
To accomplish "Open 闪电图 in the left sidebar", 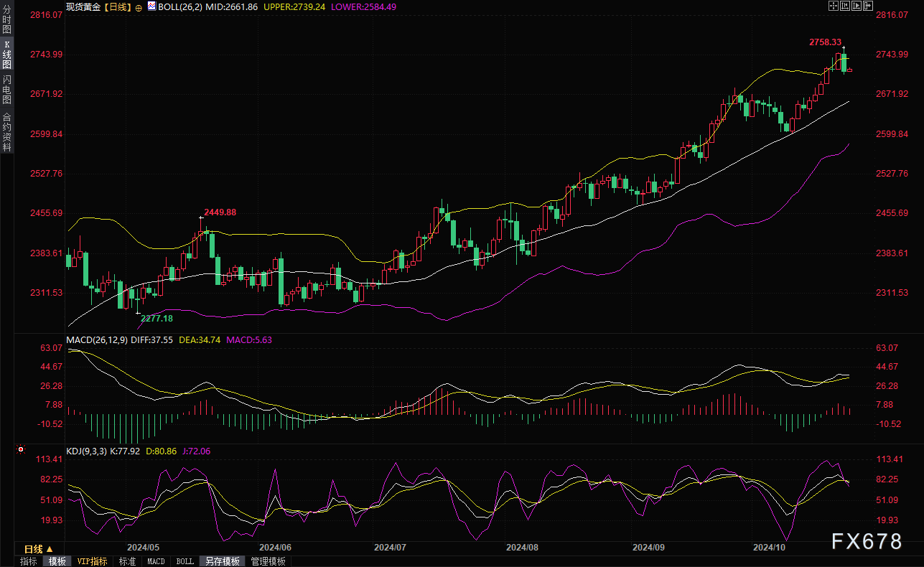I will tap(6, 90).
